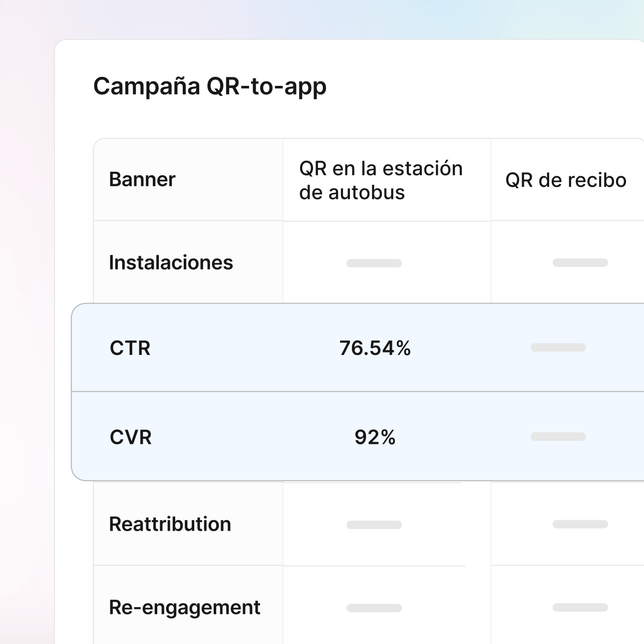The height and width of the screenshot is (644, 644).
Task: Click the 92% CVR value
Action: [x=375, y=437]
